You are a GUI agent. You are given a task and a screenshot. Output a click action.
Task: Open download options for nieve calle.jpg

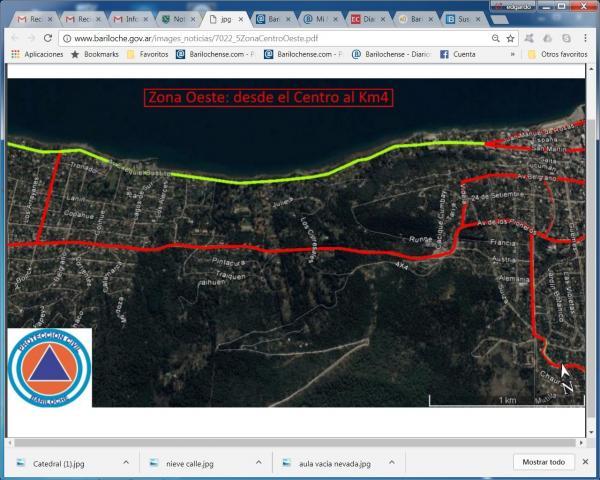[259, 462]
